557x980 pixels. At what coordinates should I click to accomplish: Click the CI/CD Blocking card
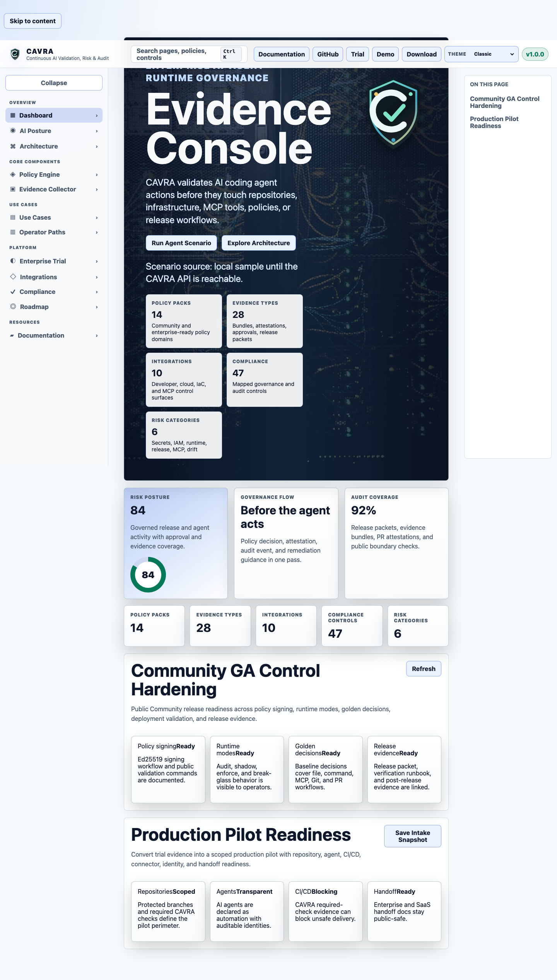325,911
